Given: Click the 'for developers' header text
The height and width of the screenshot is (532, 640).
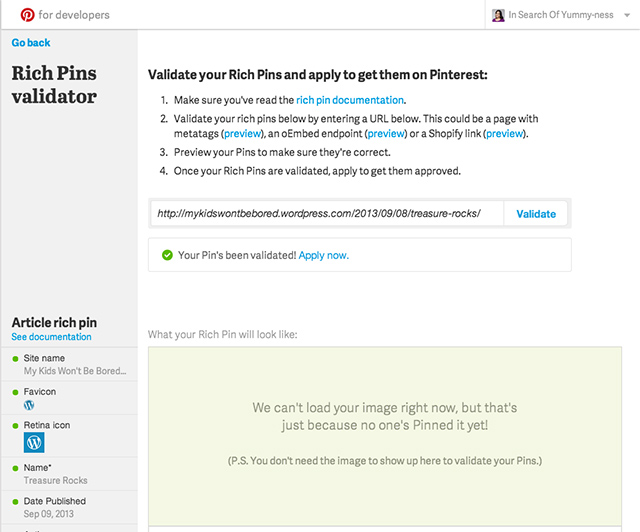Looking at the screenshot, I should [74, 15].
